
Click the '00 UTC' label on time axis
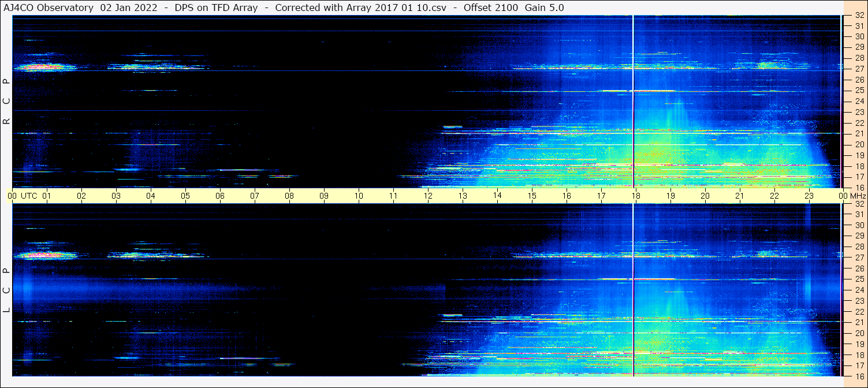click(x=23, y=196)
